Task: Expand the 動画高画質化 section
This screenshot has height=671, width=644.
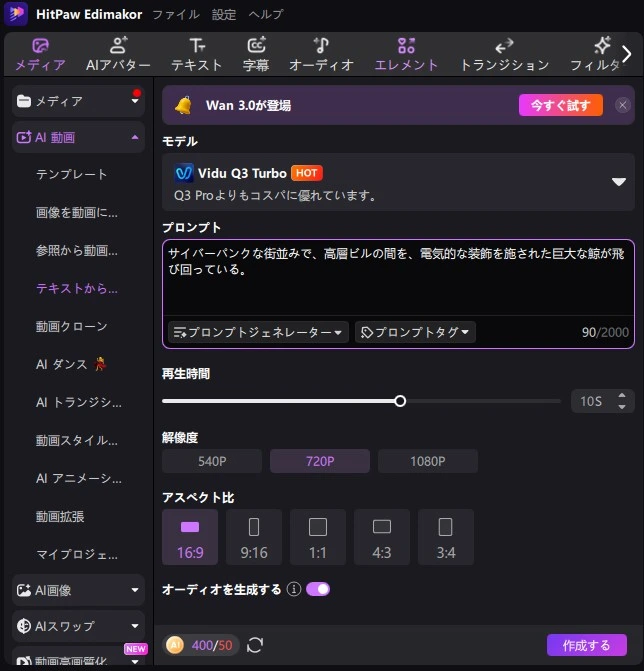Action: pyautogui.click(x=135, y=662)
